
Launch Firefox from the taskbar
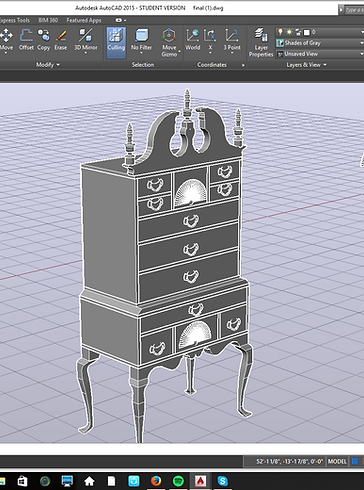(x=156, y=481)
